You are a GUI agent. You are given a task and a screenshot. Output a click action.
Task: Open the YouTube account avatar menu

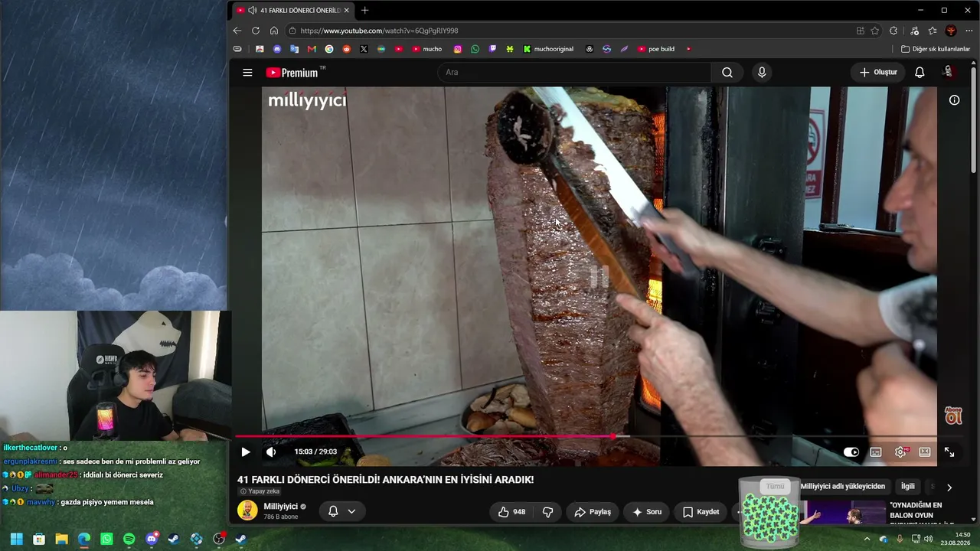coord(948,72)
